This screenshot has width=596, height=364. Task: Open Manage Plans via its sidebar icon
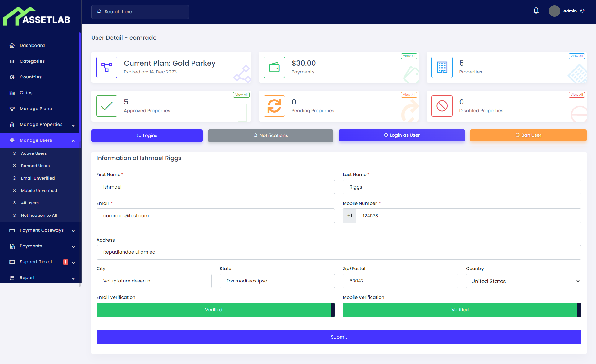(12, 109)
